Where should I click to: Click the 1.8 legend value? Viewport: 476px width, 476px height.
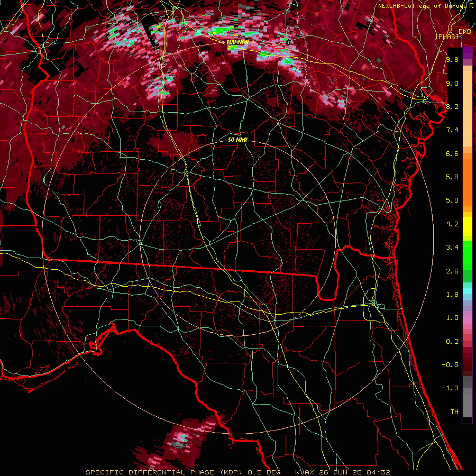tap(452, 295)
